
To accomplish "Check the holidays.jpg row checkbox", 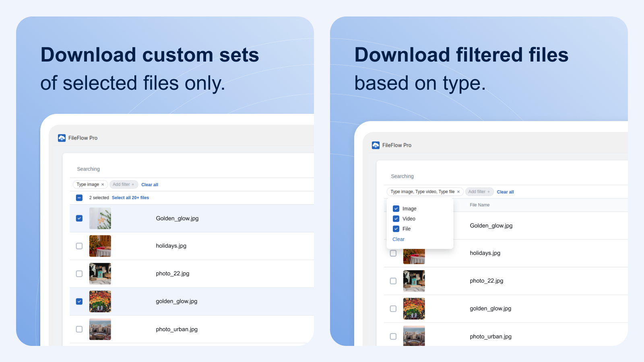I will point(79,246).
